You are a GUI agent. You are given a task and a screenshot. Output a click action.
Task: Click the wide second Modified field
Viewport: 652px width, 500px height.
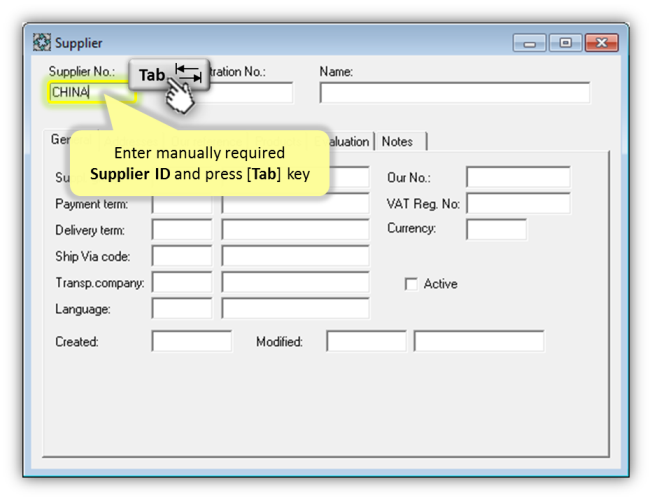pos(479,342)
